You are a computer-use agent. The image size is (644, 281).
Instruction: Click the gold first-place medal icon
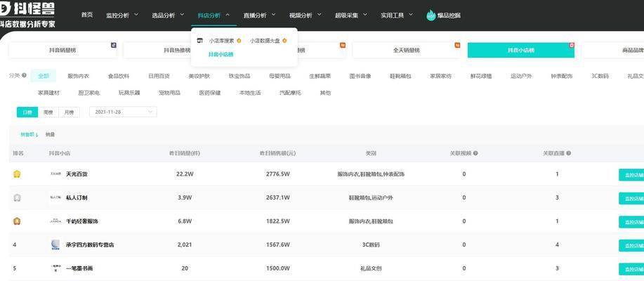click(x=17, y=174)
